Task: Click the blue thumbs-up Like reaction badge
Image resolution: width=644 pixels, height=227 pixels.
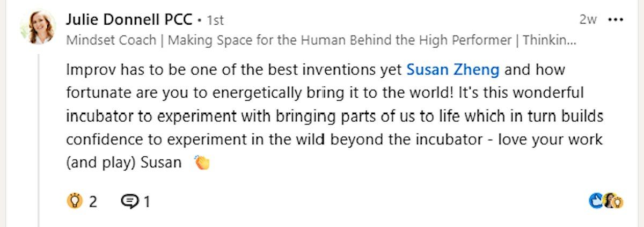Action: 596,201
